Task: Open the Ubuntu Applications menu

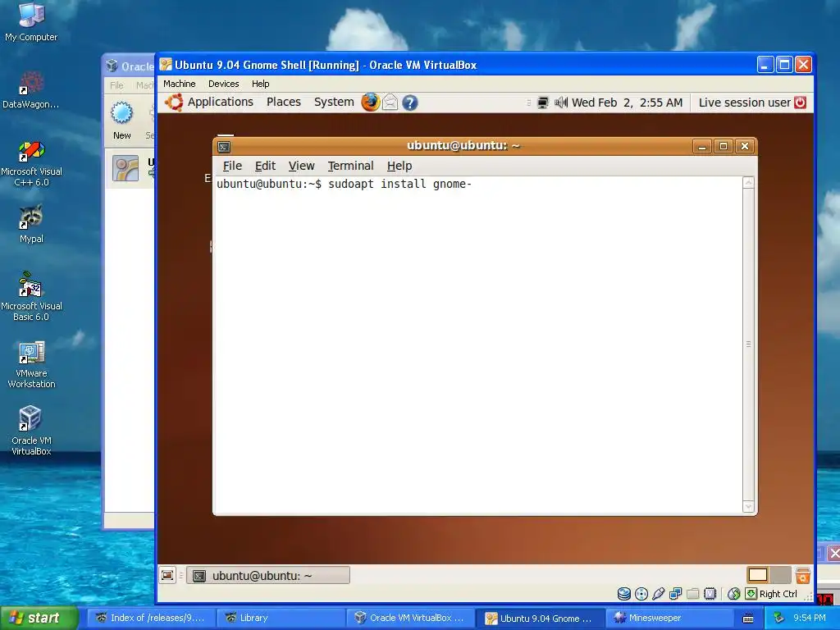Action: (x=209, y=103)
